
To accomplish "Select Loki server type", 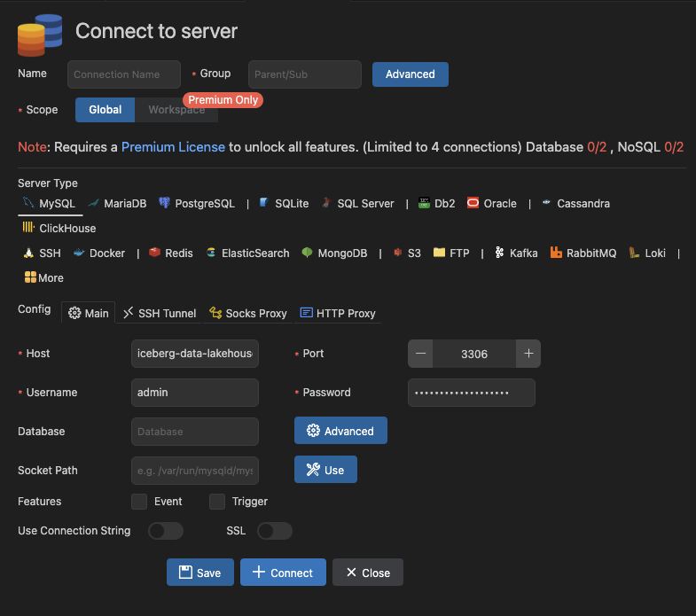I will (647, 253).
